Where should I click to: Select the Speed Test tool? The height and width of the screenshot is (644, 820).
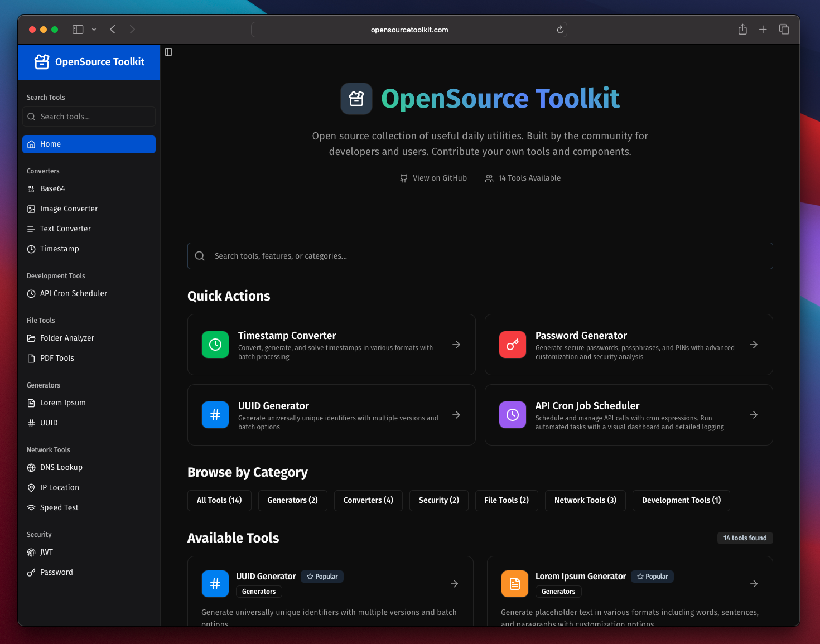click(x=59, y=507)
